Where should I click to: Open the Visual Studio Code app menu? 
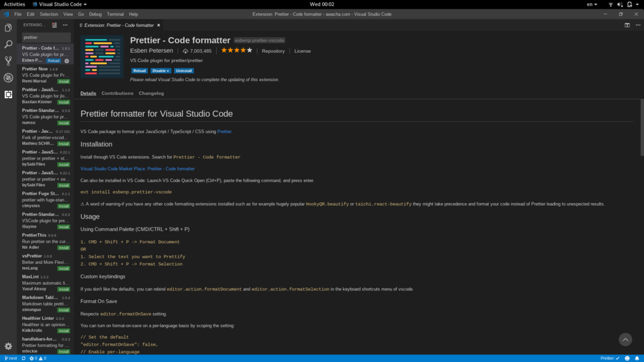pyautogui.click(x=60, y=4)
